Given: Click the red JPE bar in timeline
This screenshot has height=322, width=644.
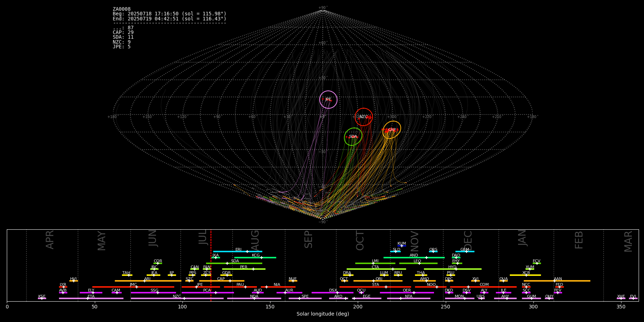Looking at the screenshot, I should [x=201, y=287].
